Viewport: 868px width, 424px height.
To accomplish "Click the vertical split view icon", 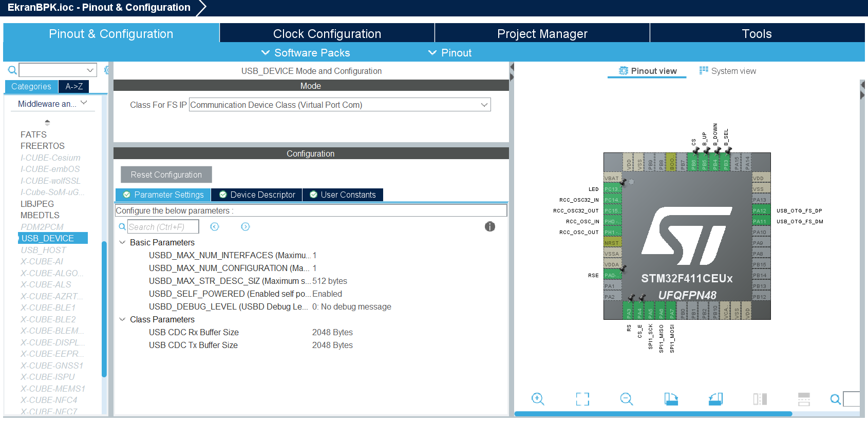I will pyautogui.click(x=760, y=399).
